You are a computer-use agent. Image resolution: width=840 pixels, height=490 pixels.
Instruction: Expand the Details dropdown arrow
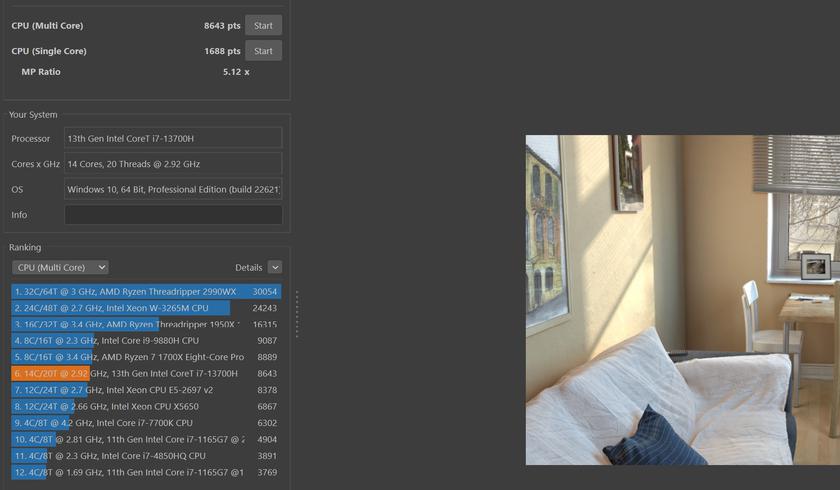pos(275,268)
